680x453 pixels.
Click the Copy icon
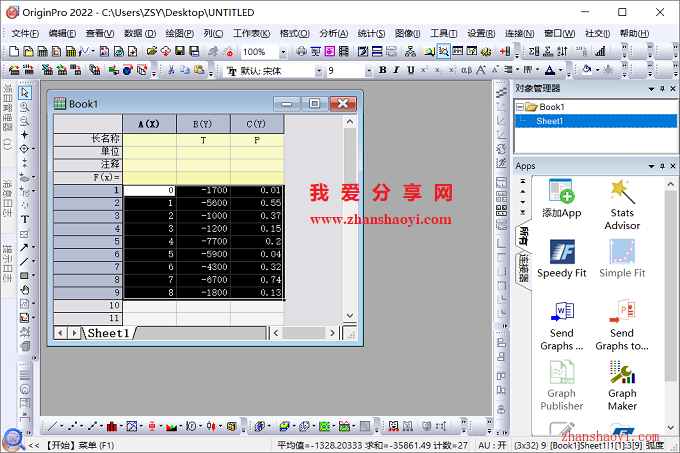185,70
